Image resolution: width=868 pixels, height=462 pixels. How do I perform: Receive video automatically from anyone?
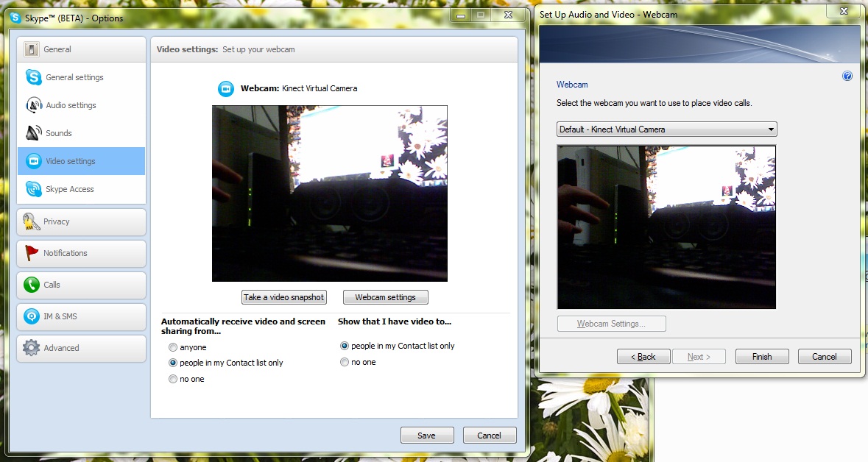(173, 347)
